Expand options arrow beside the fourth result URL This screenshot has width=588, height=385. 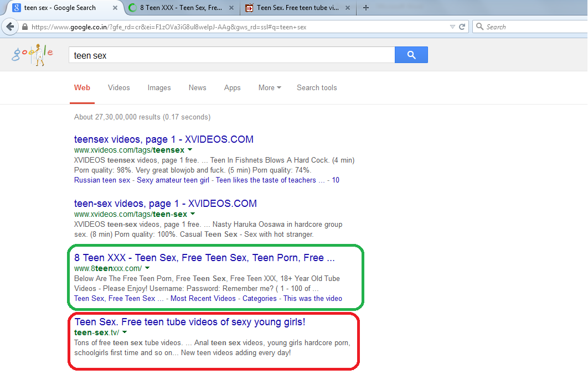pyautogui.click(x=125, y=332)
